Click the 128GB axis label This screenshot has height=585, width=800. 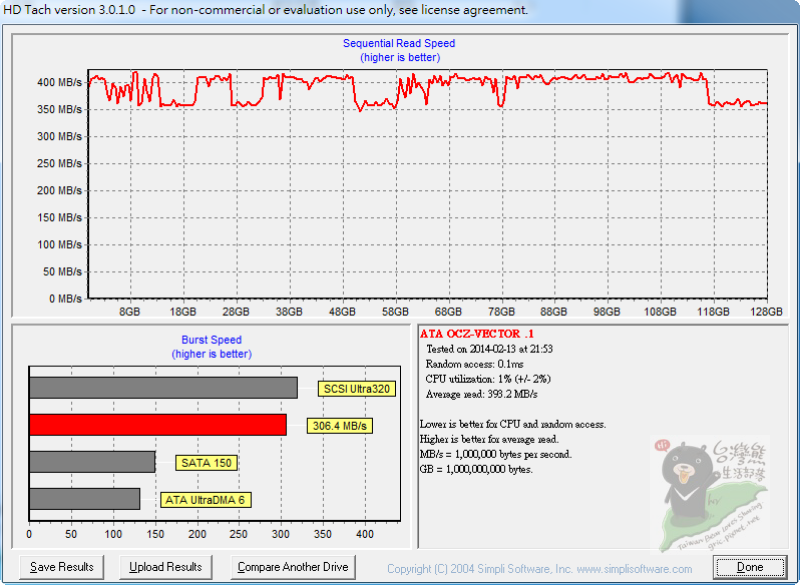(x=766, y=312)
